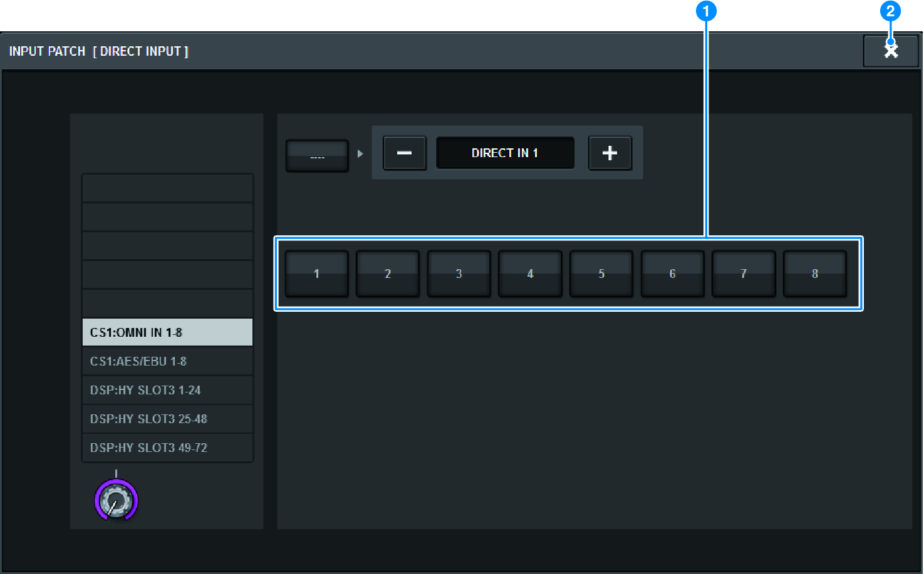Close the INPUT PATCH popup window
Viewport: 924px width, 574px height.
click(x=890, y=51)
